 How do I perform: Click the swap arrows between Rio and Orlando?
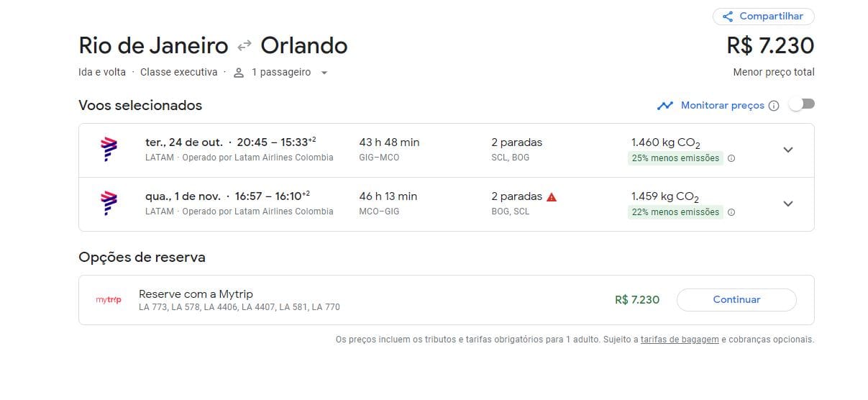click(x=245, y=45)
